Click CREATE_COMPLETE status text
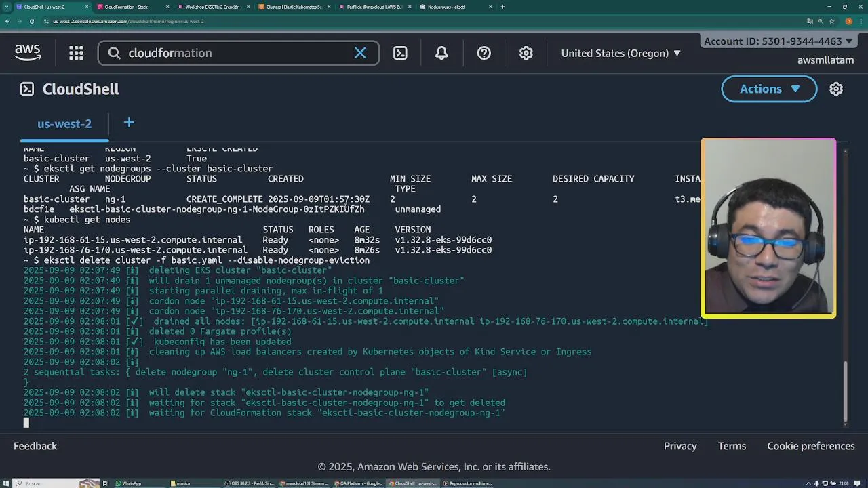 (224, 199)
